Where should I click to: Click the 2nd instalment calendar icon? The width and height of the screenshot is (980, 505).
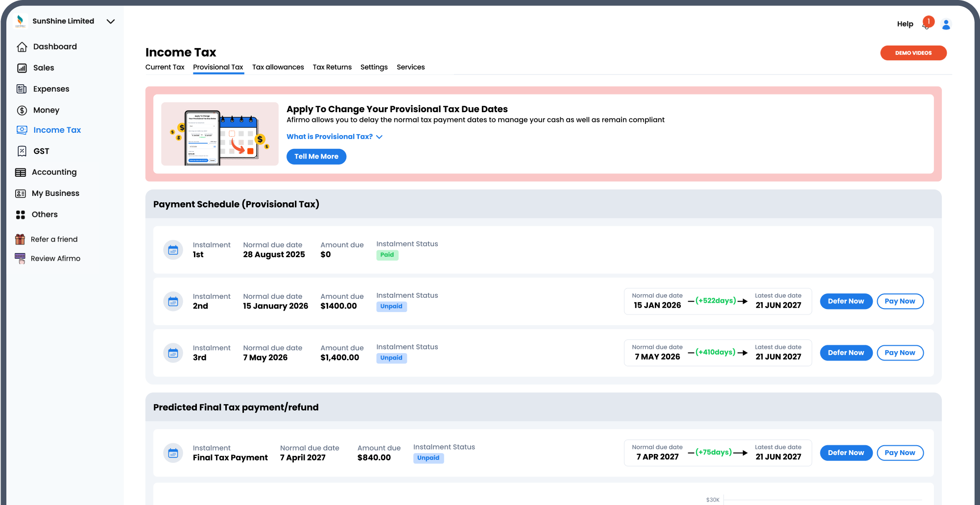point(173,302)
